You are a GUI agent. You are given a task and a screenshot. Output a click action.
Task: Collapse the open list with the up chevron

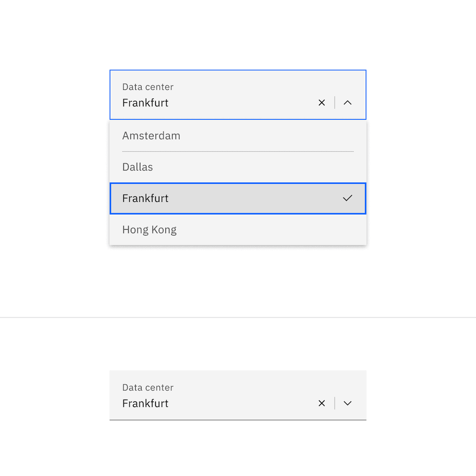347,102
